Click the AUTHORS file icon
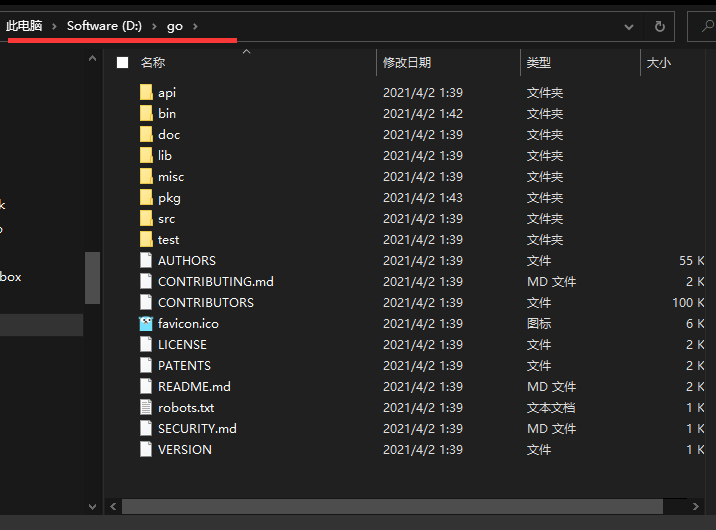Screen dimensions: 716x530 [146, 260]
